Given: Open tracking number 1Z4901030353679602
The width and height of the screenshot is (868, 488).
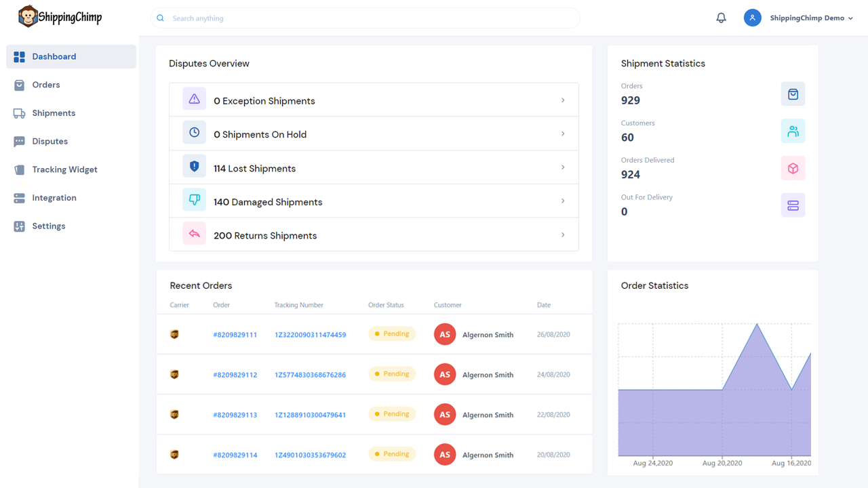Looking at the screenshot, I should point(310,455).
